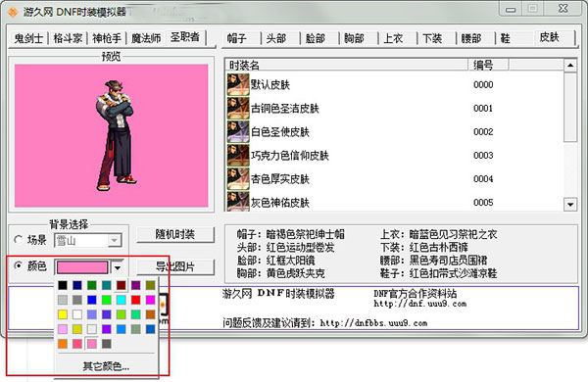Select the 颜色 background radio button
The width and height of the screenshot is (588, 382).
pos(18,265)
